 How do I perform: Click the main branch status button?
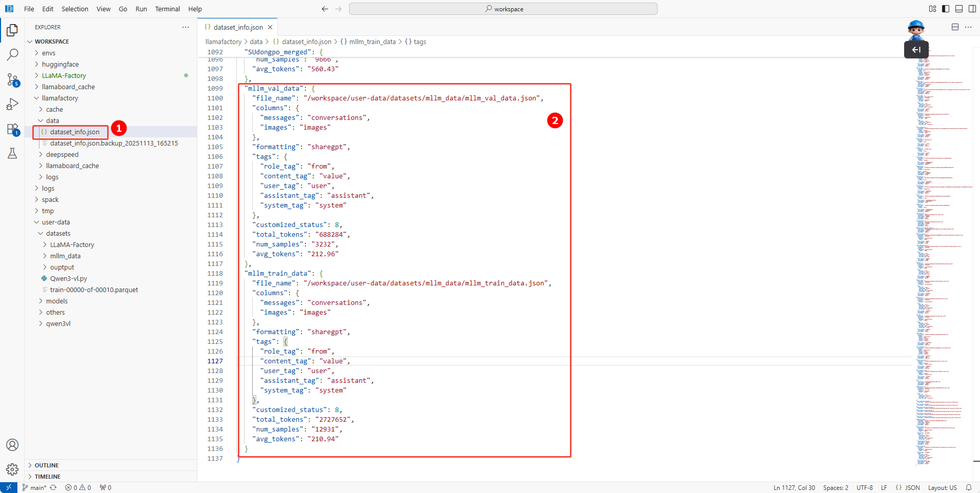tap(34, 487)
